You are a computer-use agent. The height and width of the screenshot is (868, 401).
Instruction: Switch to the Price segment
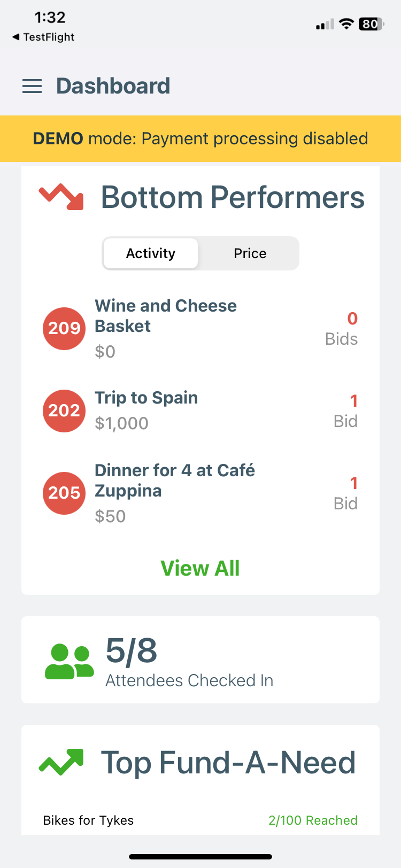click(250, 253)
